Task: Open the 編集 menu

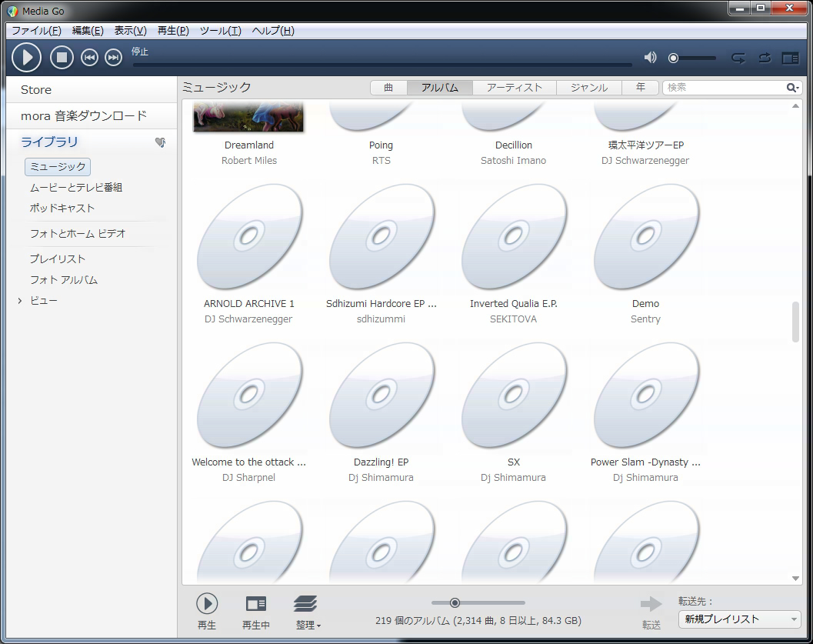Action: [88, 31]
